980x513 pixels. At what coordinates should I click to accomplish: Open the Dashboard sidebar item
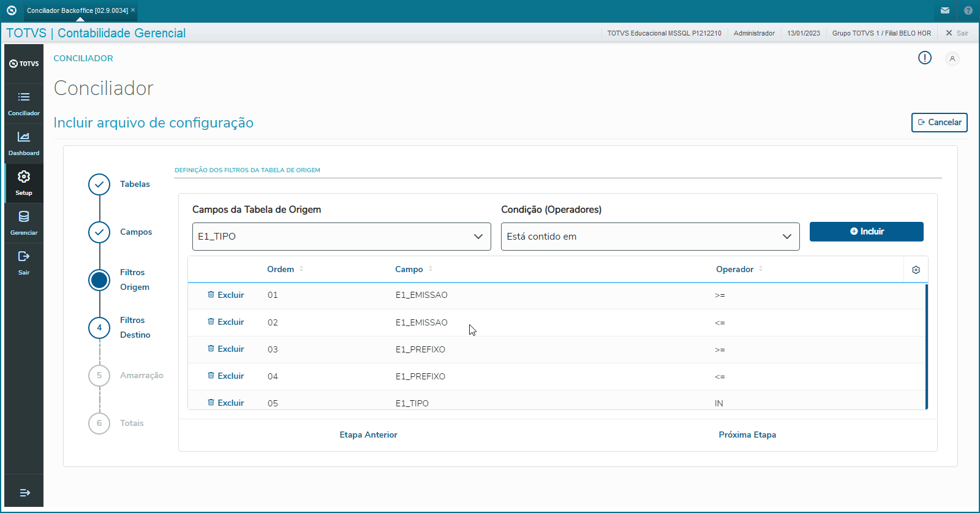24,143
